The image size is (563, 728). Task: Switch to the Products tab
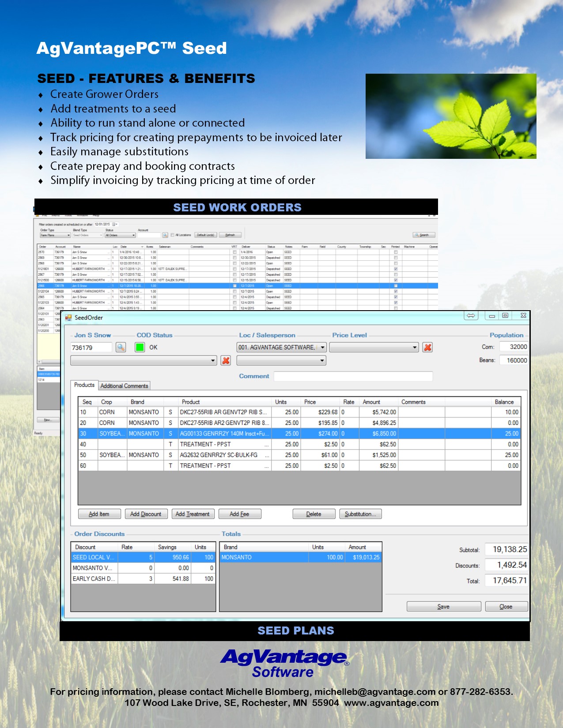click(84, 385)
